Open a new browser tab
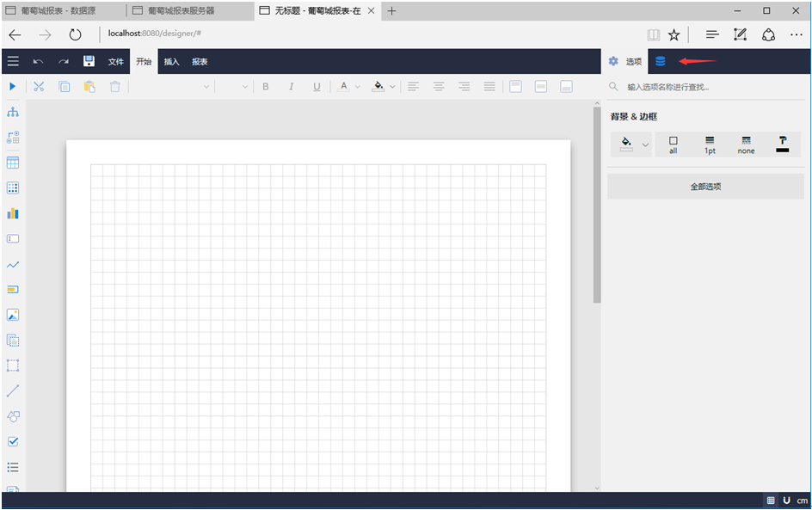The image size is (812, 510). coord(391,10)
